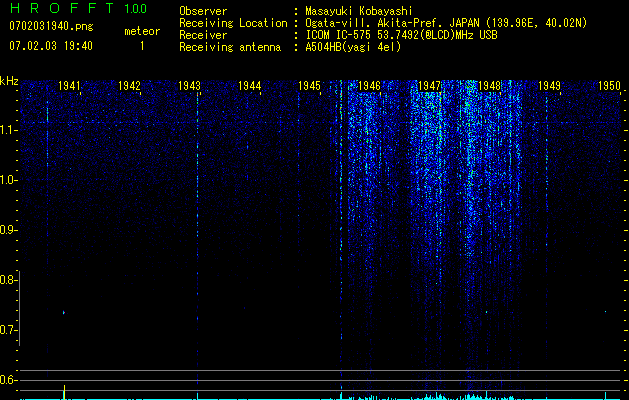Click the 0.6 frequency axis label
Viewport: 629px width, 400px height.
[x=7, y=380]
